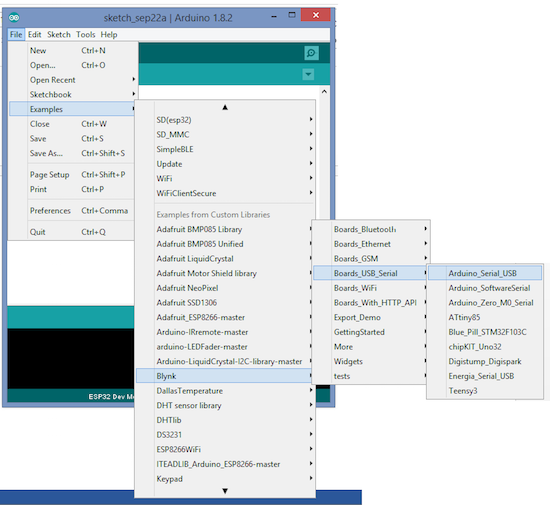Select DHT sensor library examples

[x=225, y=405]
